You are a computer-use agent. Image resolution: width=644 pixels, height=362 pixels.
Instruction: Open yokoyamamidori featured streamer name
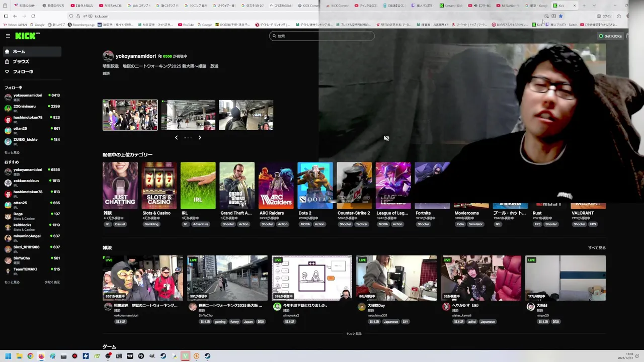[135, 56]
